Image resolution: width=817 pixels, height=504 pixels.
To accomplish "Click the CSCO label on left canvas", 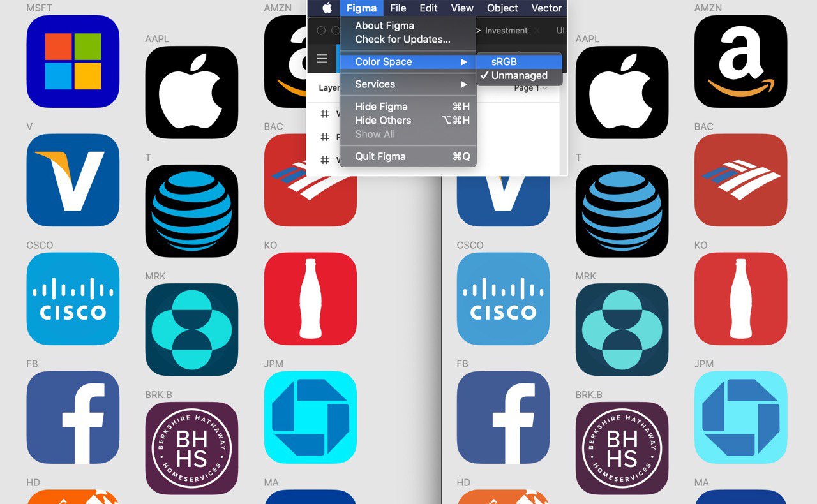I will [40, 246].
